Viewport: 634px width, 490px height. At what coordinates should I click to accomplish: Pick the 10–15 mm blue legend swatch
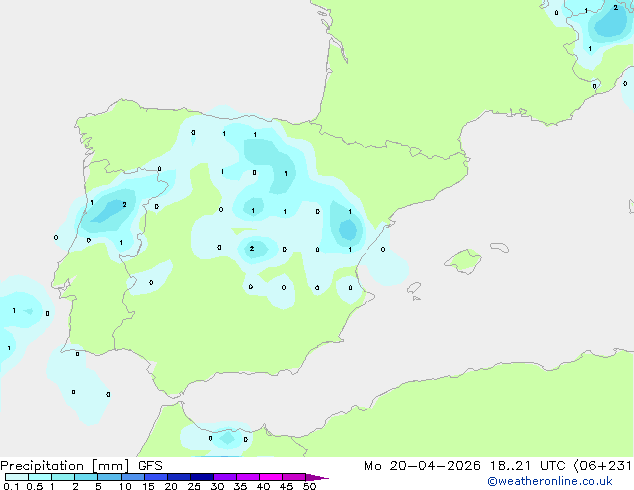point(132,477)
